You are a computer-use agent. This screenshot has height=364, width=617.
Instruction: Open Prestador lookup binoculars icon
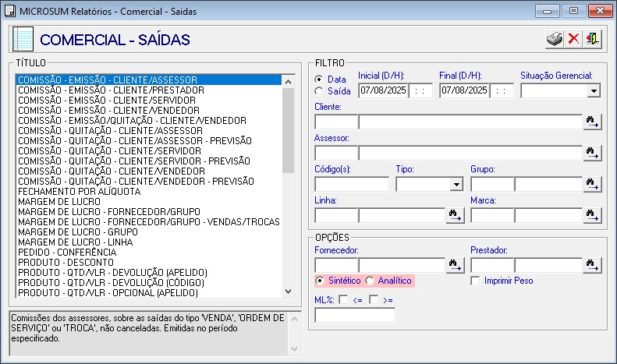(592, 265)
